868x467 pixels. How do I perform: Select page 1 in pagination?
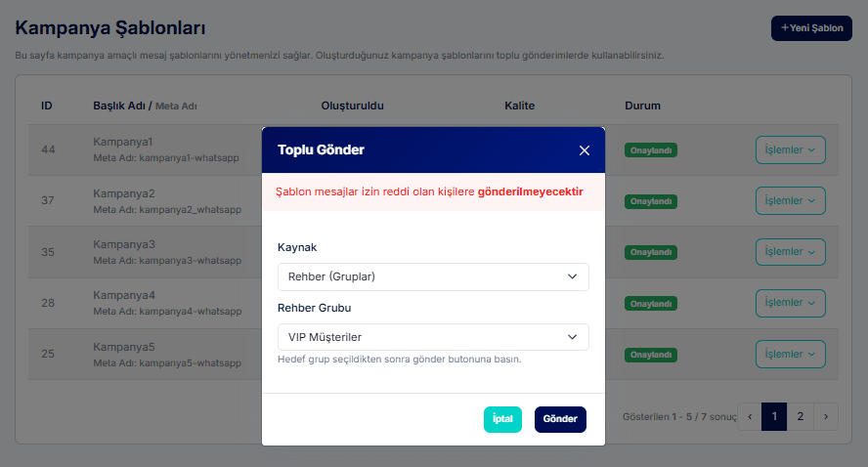pos(774,416)
